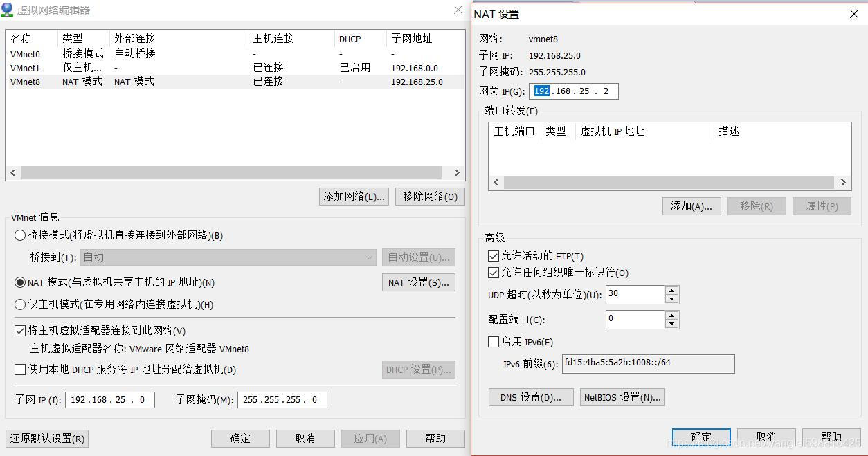The image size is (868, 456).
Task: Click the 主机连接 column header
Action: point(273,39)
